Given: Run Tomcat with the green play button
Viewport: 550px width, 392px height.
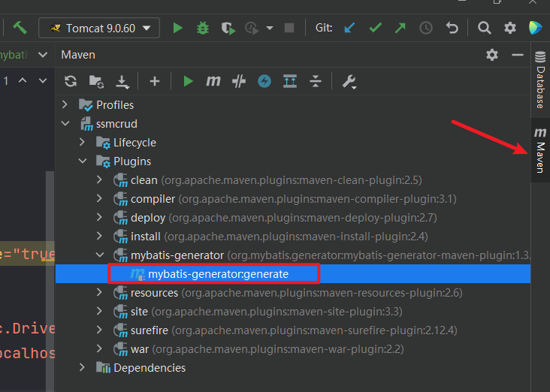Looking at the screenshot, I should tap(178, 28).
